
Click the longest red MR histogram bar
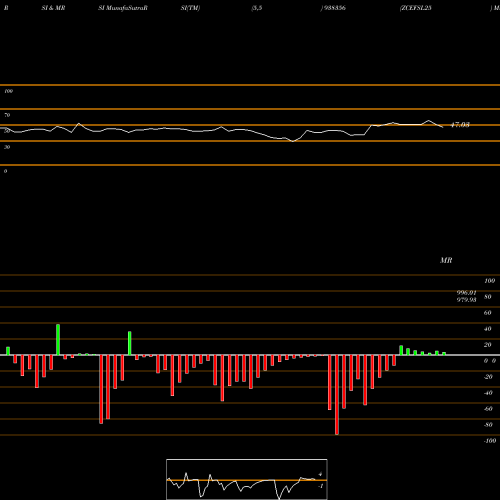(337, 395)
